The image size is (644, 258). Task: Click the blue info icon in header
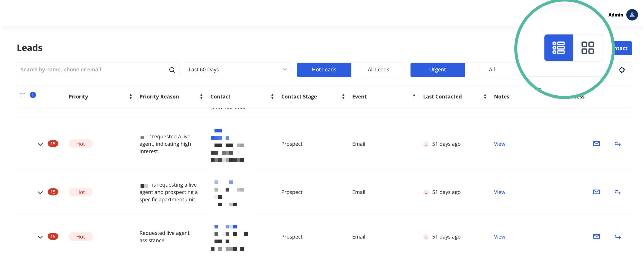33,95
